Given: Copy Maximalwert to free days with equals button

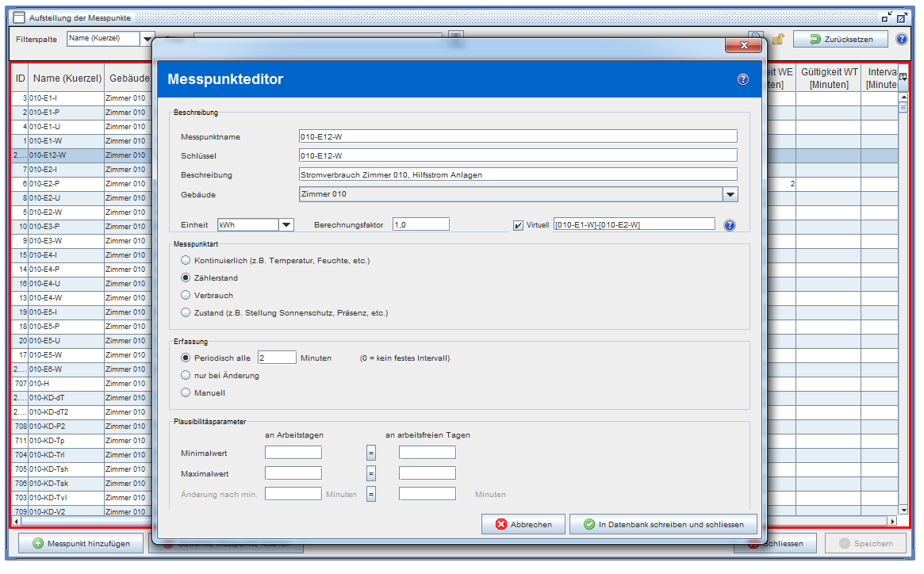Looking at the screenshot, I should (x=370, y=473).
